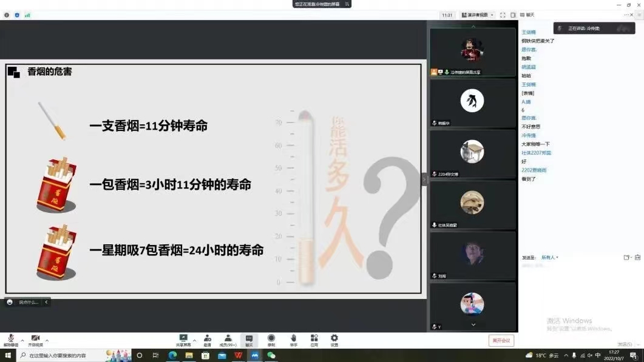This screenshot has width=644, height=362.
Task: Open 发送至 所有人 recipient dropdown
Action: tap(549, 258)
